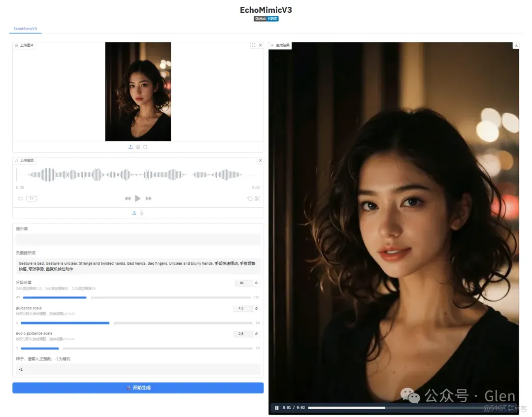Click inside the audio waveform
532x417 pixels.
pyautogui.click(x=137, y=175)
